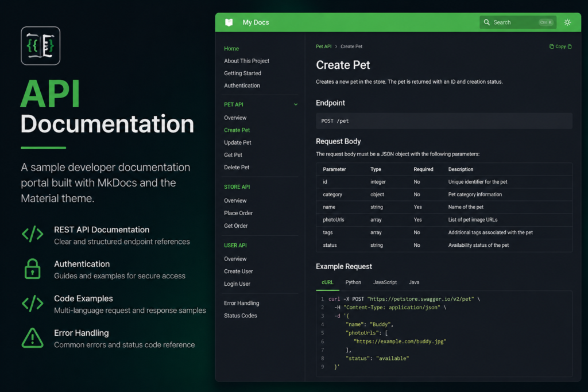This screenshot has width=588, height=392.
Task: Open Overview under PET API
Action: coord(235,118)
